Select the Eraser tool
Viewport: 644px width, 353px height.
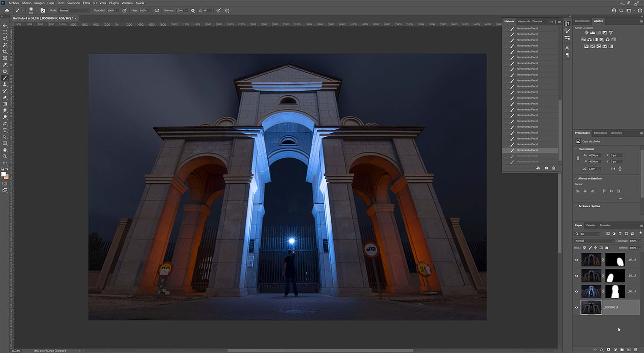pyautogui.click(x=5, y=98)
